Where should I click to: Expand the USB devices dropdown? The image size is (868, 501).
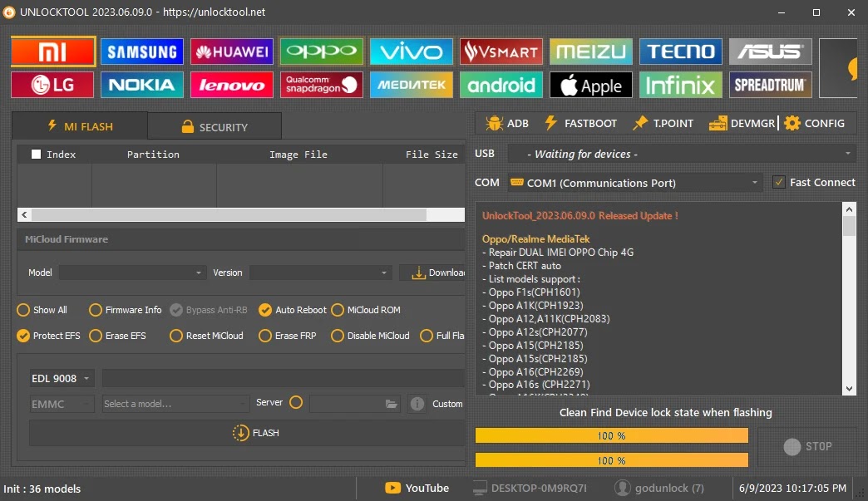tap(682, 154)
